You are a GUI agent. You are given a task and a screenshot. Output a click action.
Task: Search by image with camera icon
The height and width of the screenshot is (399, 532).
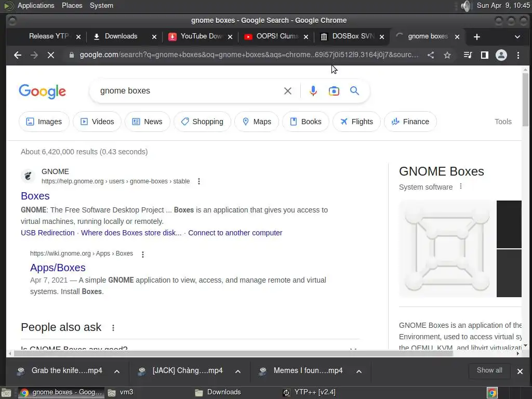334,91
